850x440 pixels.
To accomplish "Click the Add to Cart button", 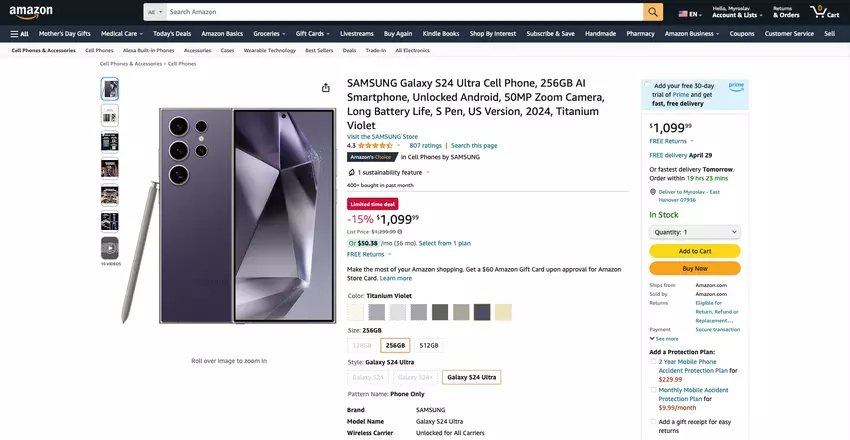I will coord(694,251).
